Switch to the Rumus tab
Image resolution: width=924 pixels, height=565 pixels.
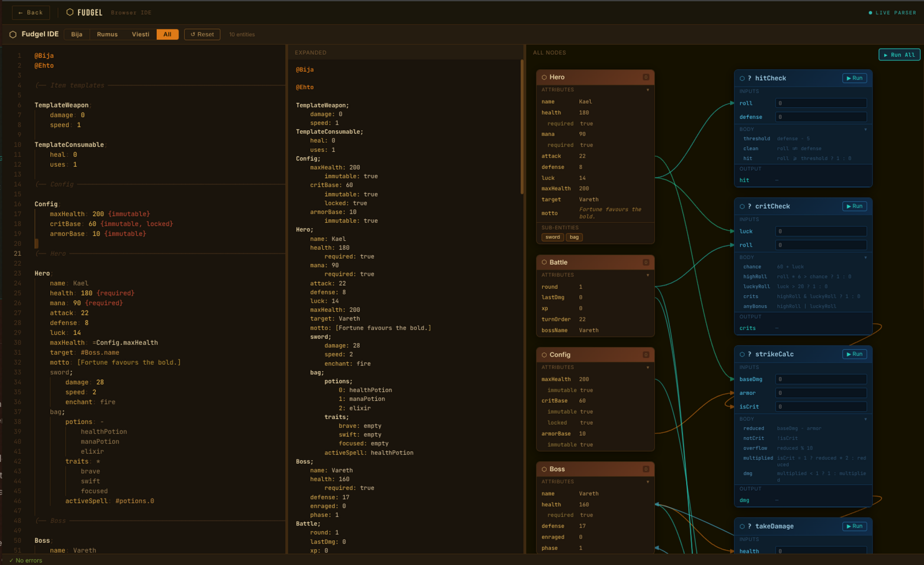pos(107,35)
